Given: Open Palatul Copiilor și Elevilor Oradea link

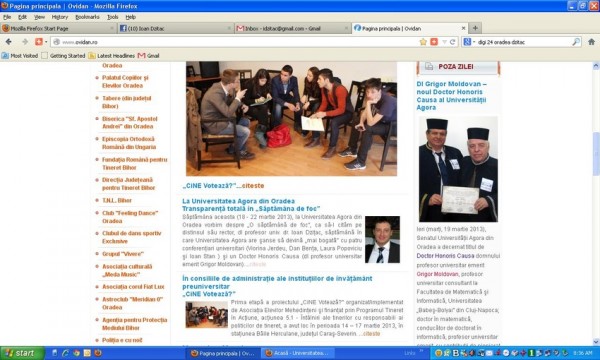Looking at the screenshot, I should [125, 81].
